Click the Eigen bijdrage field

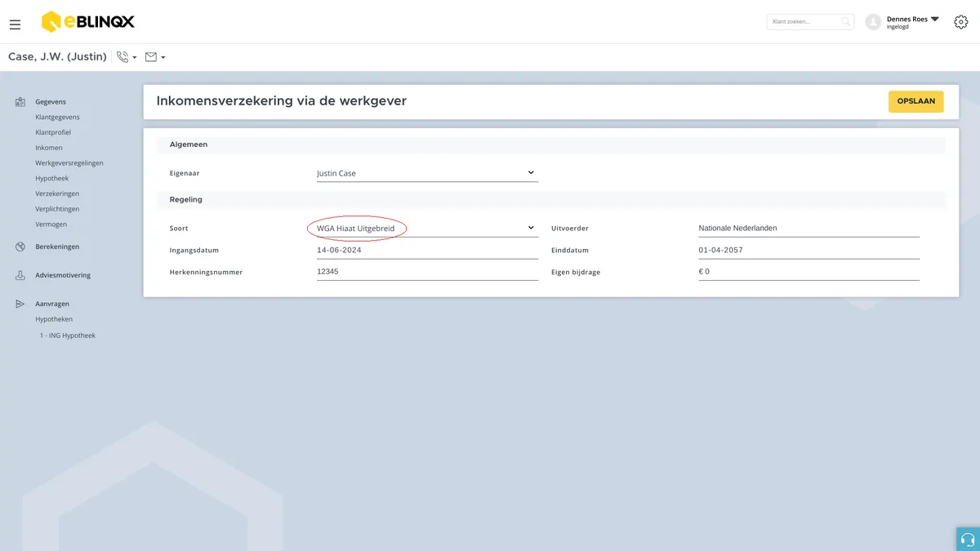[808, 272]
